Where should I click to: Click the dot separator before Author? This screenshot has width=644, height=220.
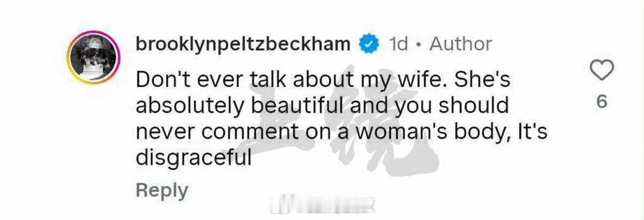pyautogui.click(x=419, y=44)
